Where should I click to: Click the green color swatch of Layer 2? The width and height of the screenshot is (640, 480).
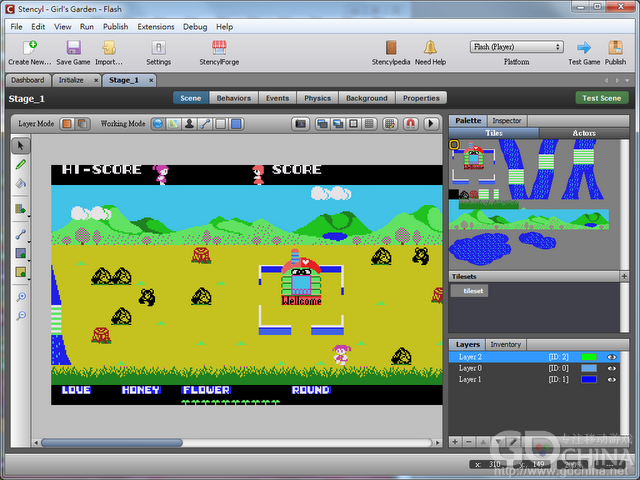[x=589, y=357]
